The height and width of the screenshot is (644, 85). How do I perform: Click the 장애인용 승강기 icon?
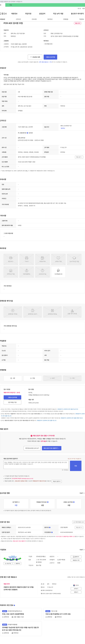pyautogui.click(x=32, y=312)
